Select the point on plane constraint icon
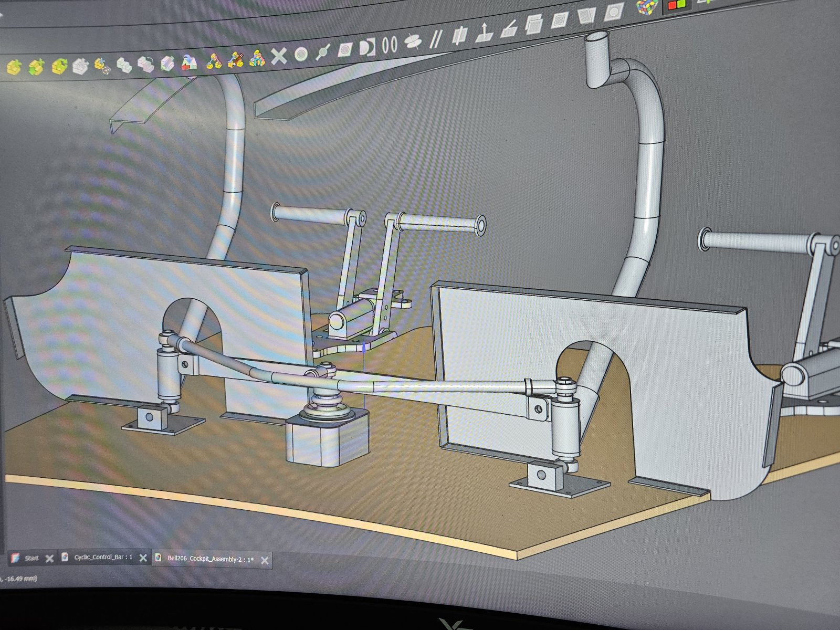840x630 pixels. [345, 50]
